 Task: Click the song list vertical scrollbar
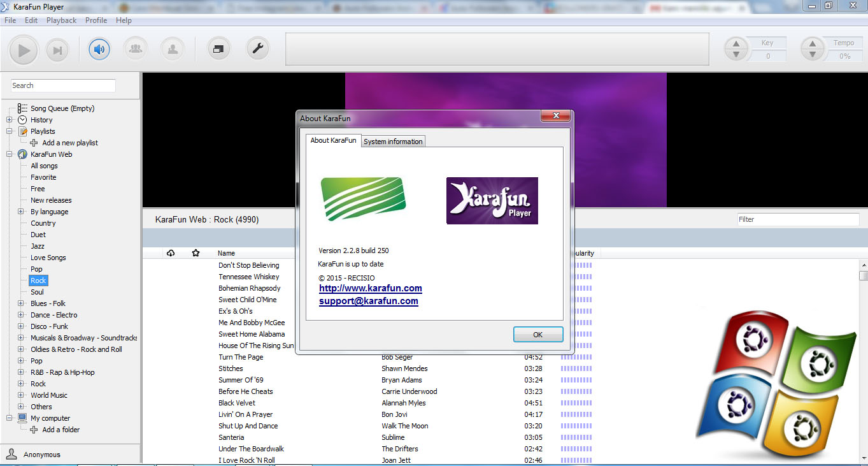click(x=863, y=361)
